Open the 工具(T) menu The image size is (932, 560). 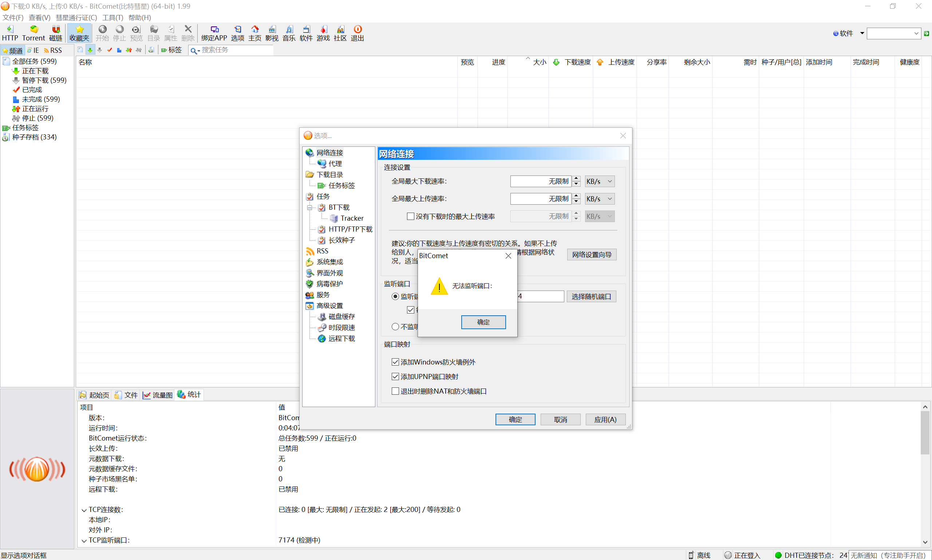pyautogui.click(x=112, y=17)
